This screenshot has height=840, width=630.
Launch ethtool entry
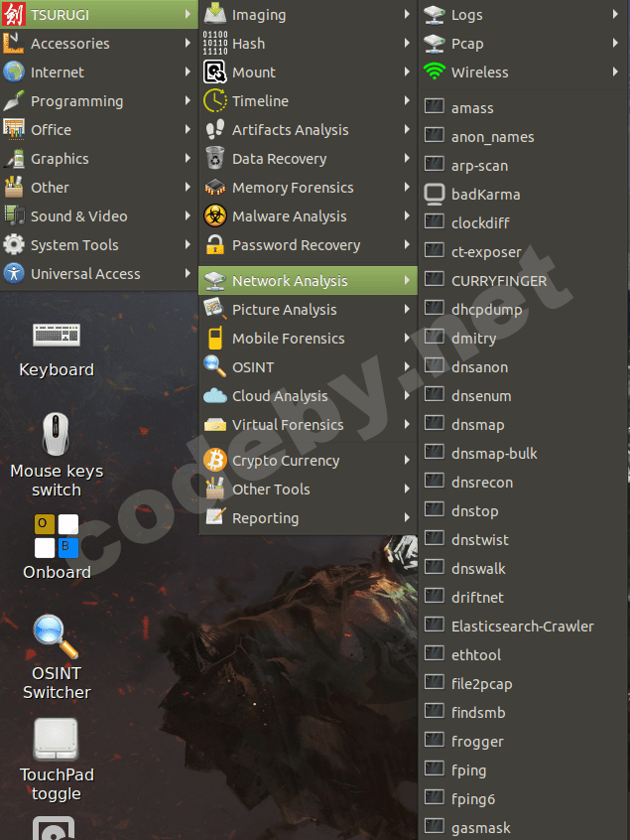pos(523,655)
